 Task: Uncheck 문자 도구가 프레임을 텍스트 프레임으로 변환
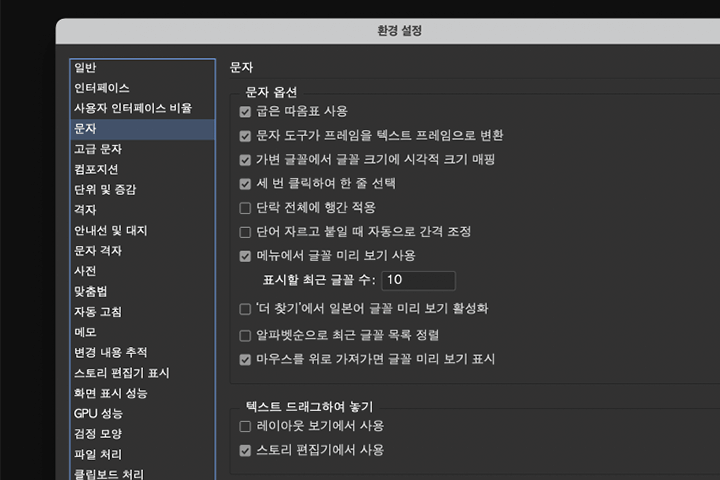245,136
